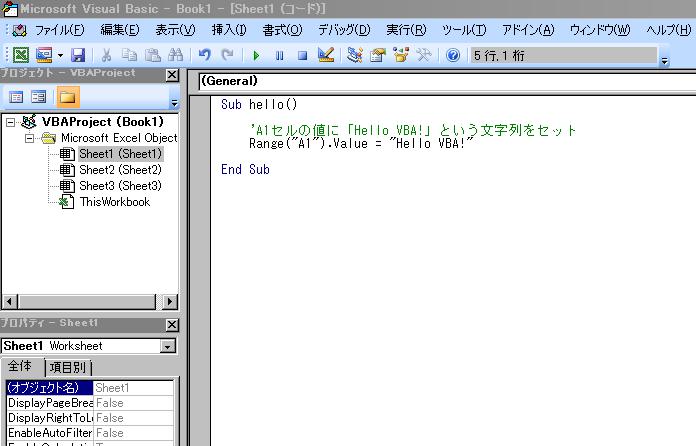The width and height of the screenshot is (696, 446).
Task: Open the toolbar options overflow arrow
Action: point(664,60)
